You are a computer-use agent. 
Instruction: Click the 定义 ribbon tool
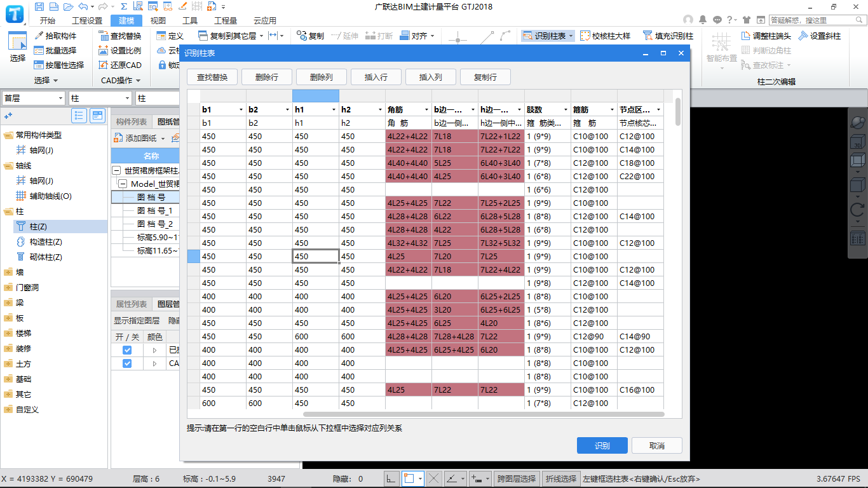click(170, 36)
